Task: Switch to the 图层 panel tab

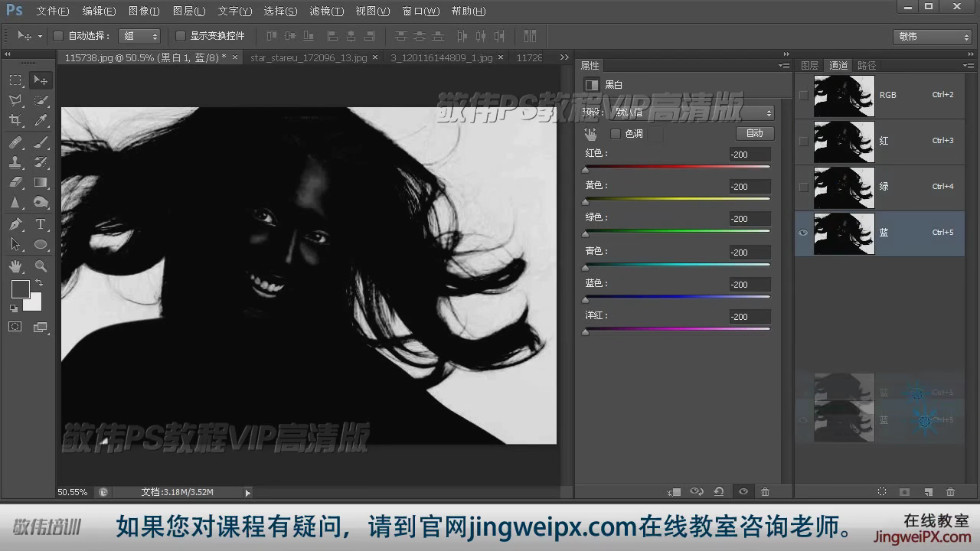Action: pos(809,66)
